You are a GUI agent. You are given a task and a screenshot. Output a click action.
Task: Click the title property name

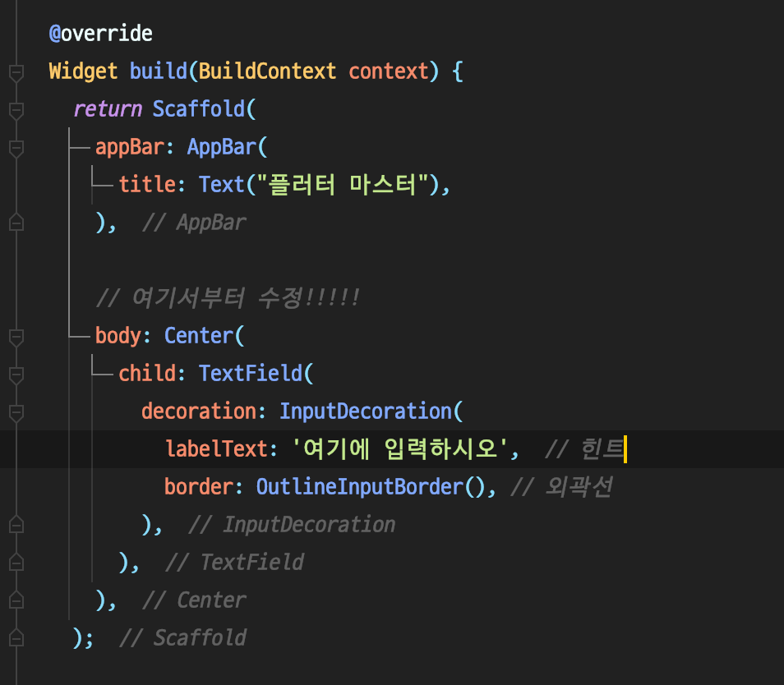coord(147,184)
